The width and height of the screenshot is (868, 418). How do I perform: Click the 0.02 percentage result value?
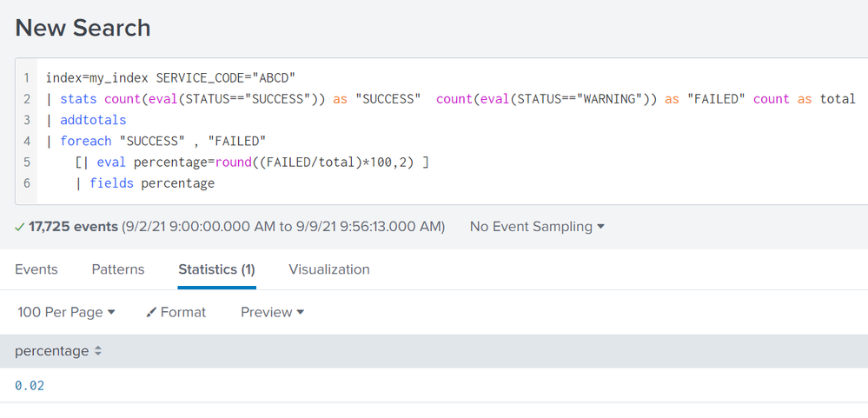pos(30,385)
